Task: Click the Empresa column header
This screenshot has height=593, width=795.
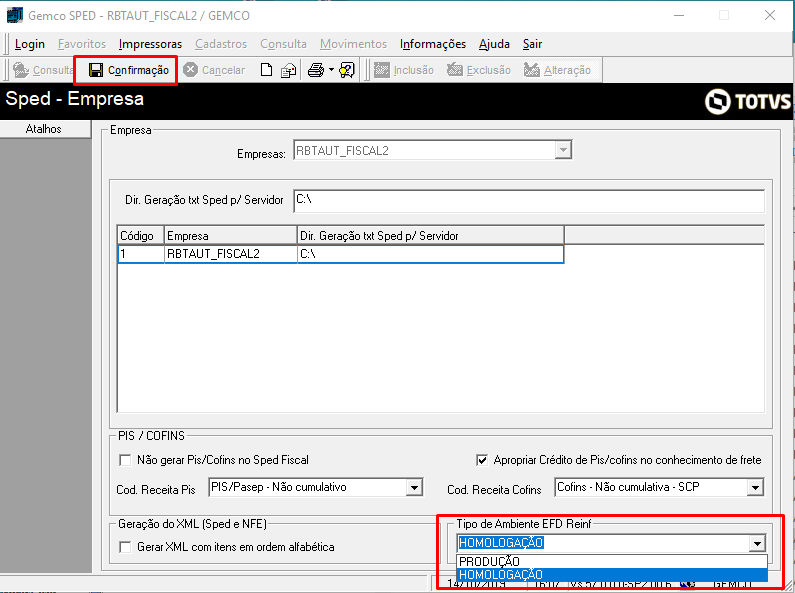Action: (x=230, y=236)
